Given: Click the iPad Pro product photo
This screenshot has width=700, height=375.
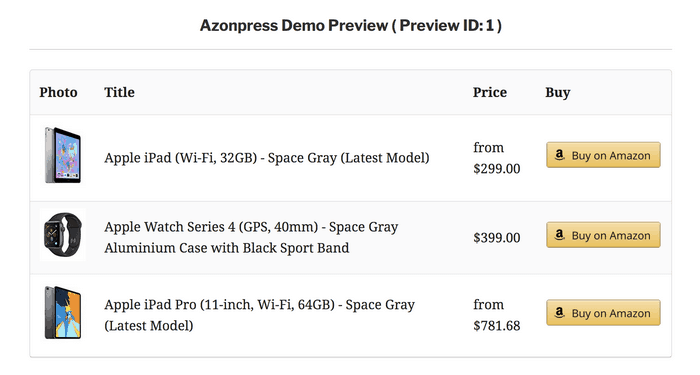Looking at the screenshot, I should (x=62, y=312).
